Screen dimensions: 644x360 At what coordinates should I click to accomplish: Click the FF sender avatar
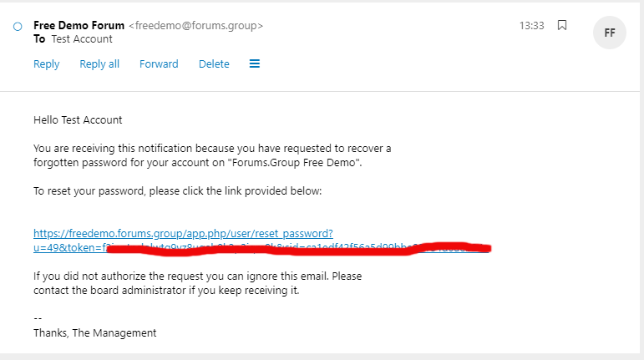609,33
